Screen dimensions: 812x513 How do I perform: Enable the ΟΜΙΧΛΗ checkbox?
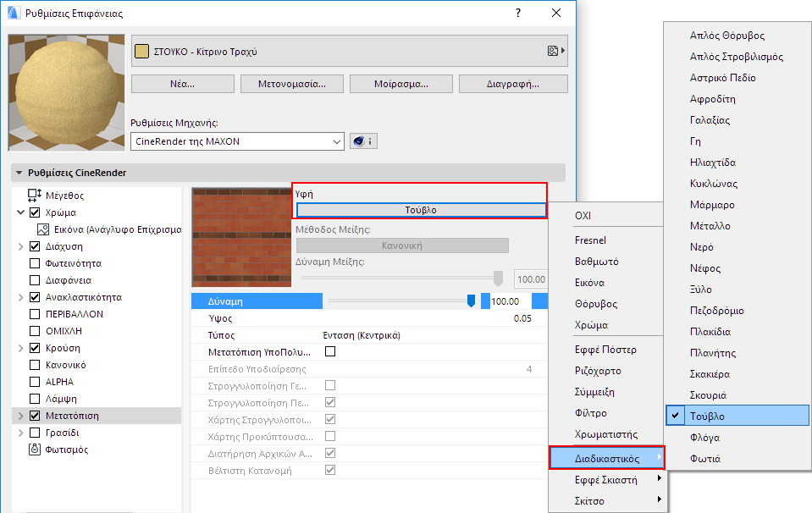[35, 331]
